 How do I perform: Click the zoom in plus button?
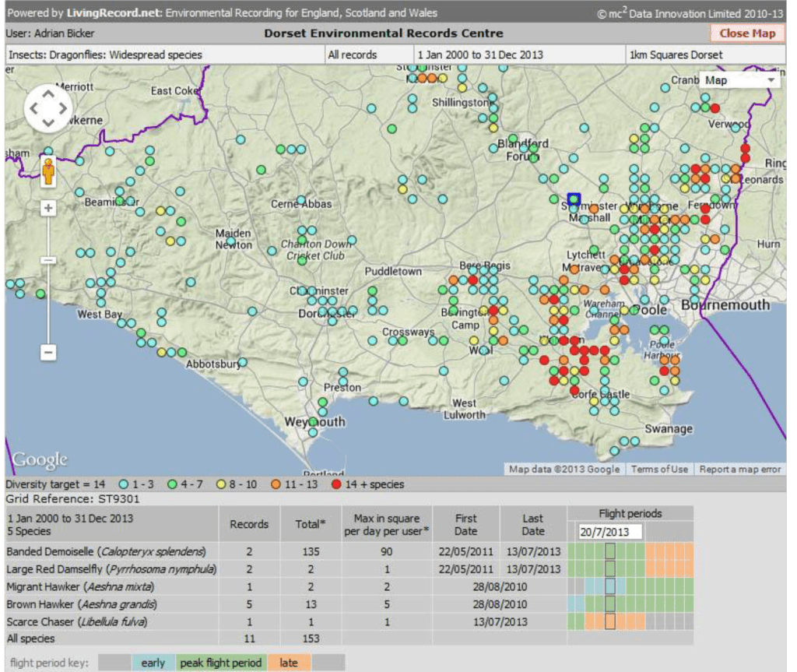coord(48,208)
